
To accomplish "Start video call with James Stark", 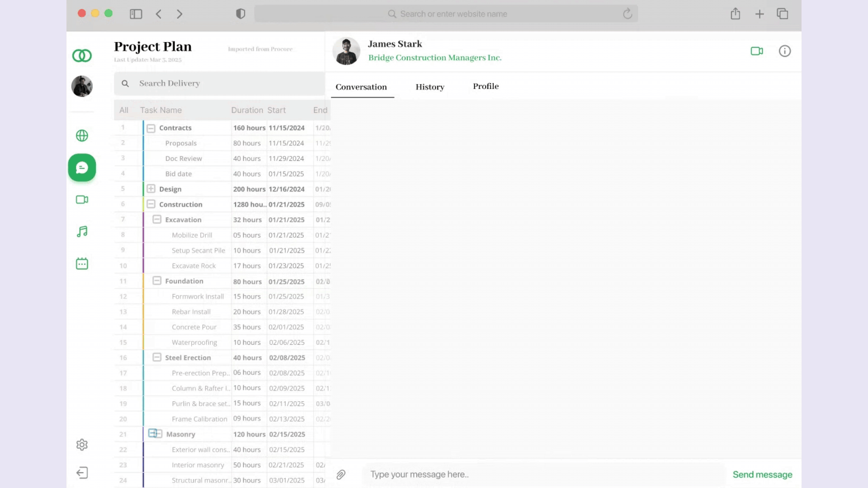I will 757,51.
